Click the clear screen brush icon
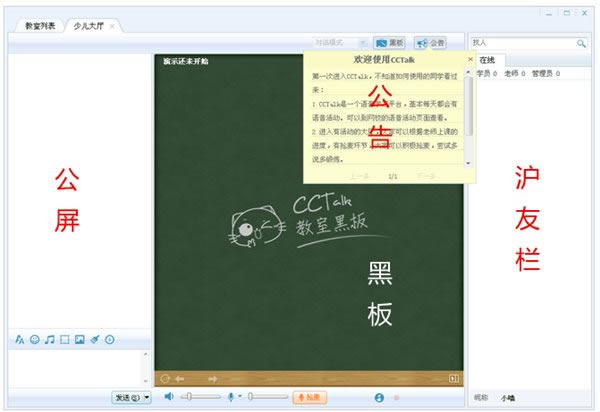 95,339
